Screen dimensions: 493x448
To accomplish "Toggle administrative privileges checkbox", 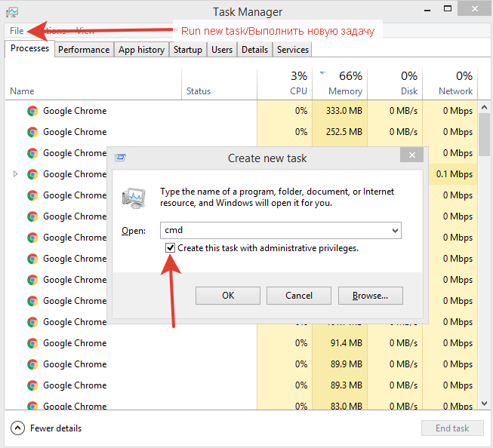I will [170, 248].
